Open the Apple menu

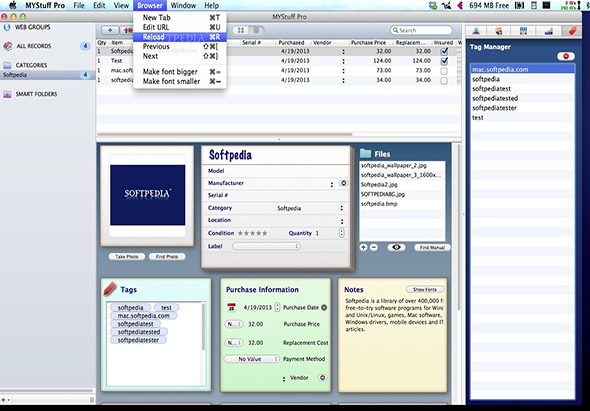[12, 5]
